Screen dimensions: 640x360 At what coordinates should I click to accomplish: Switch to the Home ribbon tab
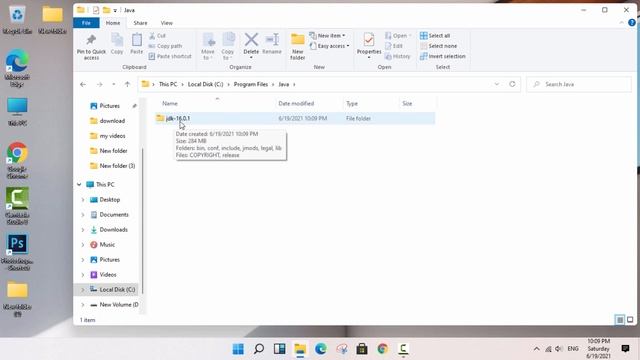[x=113, y=23]
